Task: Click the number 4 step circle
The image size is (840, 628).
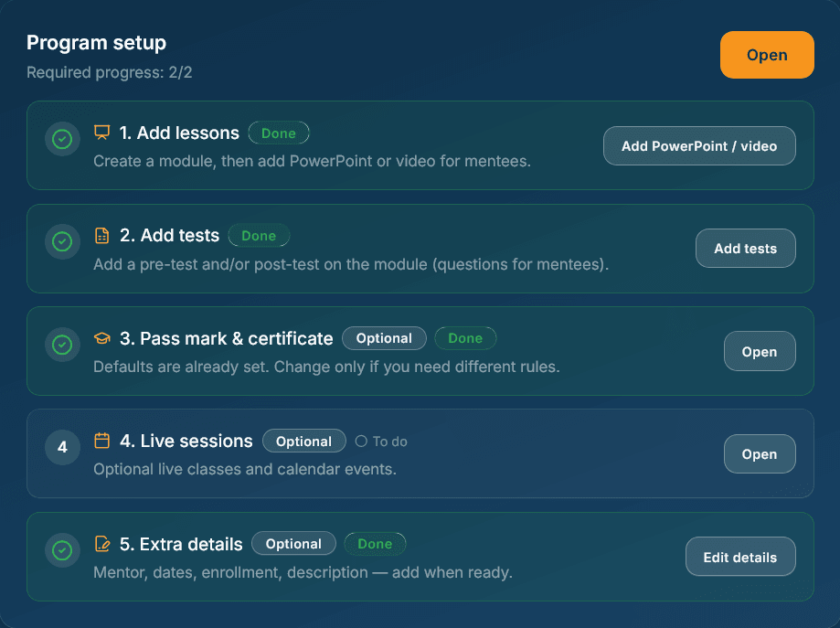Action: (x=62, y=447)
